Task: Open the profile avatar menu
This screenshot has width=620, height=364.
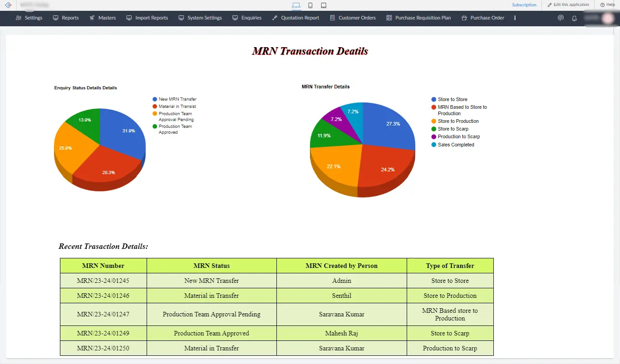Action: tap(607, 18)
